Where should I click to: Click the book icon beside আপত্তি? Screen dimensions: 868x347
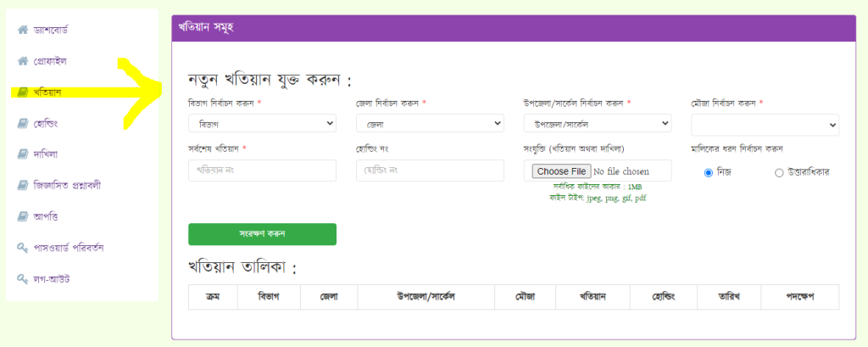point(23,216)
